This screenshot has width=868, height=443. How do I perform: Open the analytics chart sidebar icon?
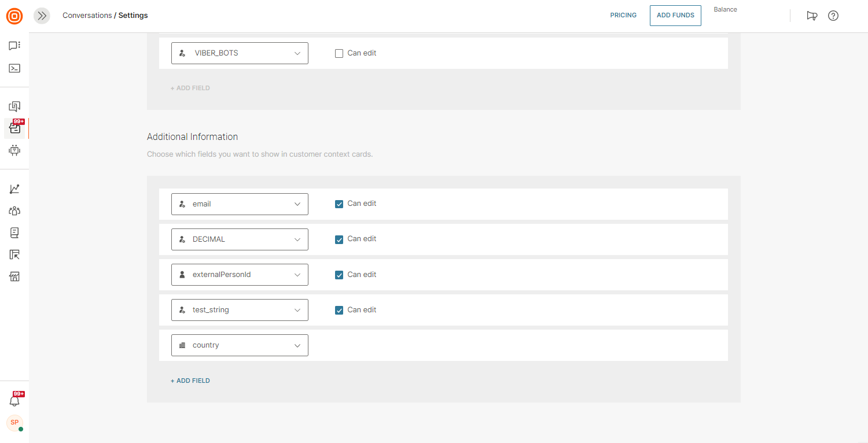point(14,189)
